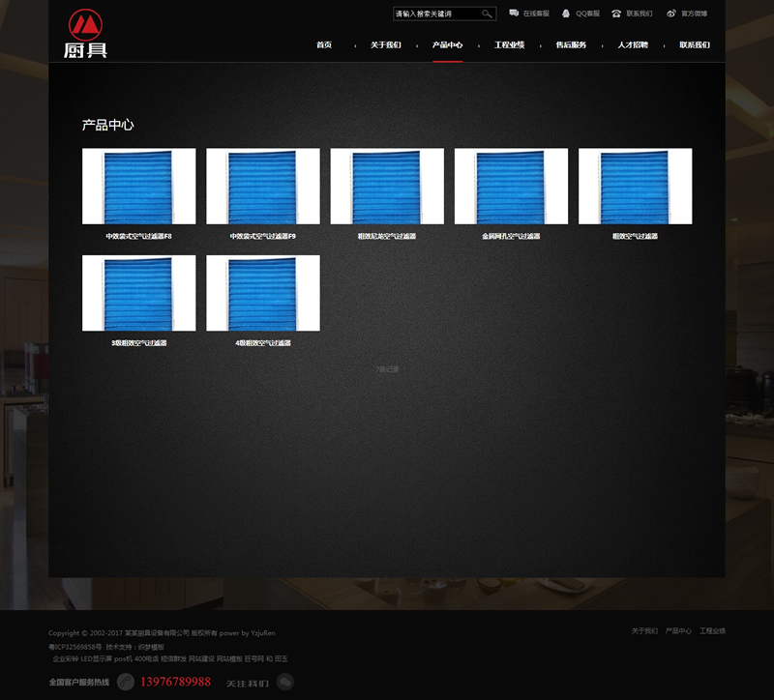Click the 在线客服 chat bubble icon
The width and height of the screenshot is (774, 700).
coord(514,14)
